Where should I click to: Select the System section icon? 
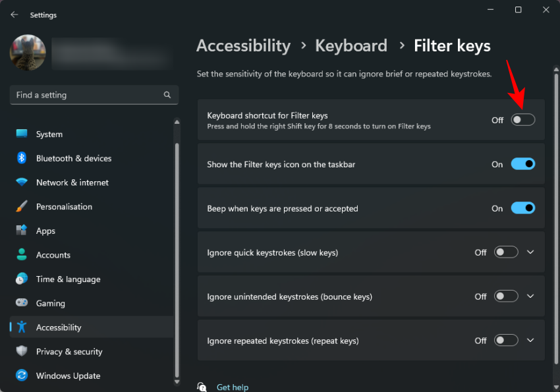click(x=20, y=134)
